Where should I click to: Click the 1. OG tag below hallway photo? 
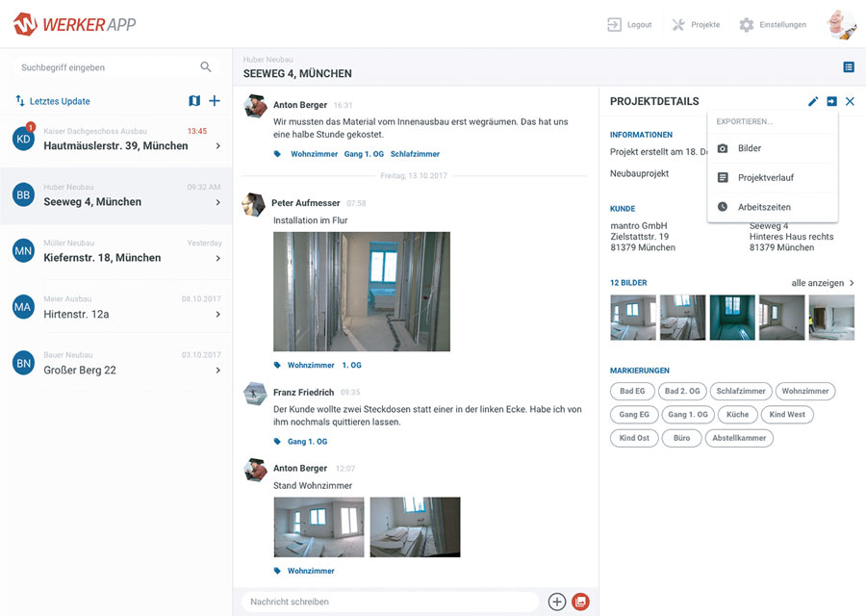352,365
